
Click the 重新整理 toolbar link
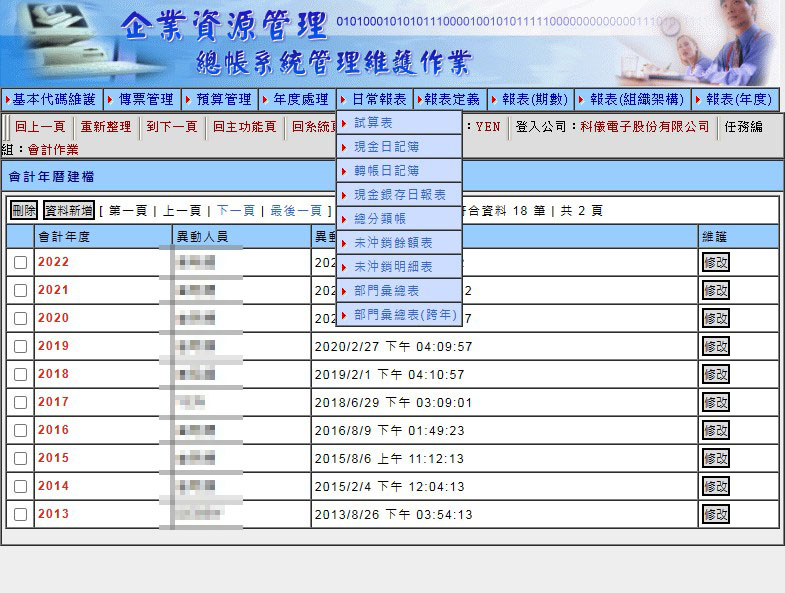(106, 127)
